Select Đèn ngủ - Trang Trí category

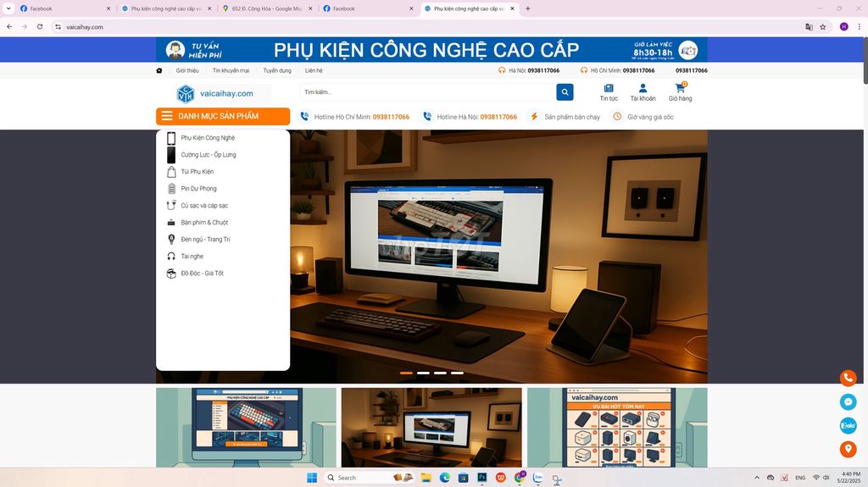point(205,239)
